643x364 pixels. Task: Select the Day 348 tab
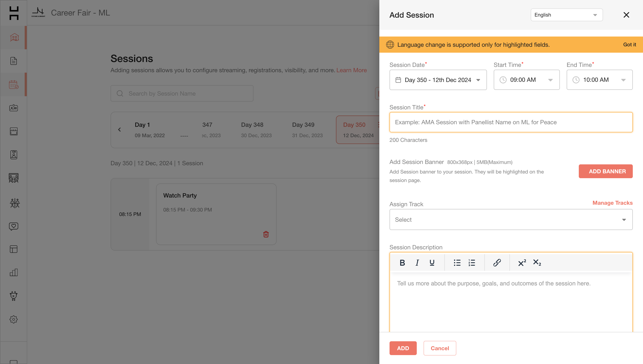point(256,130)
